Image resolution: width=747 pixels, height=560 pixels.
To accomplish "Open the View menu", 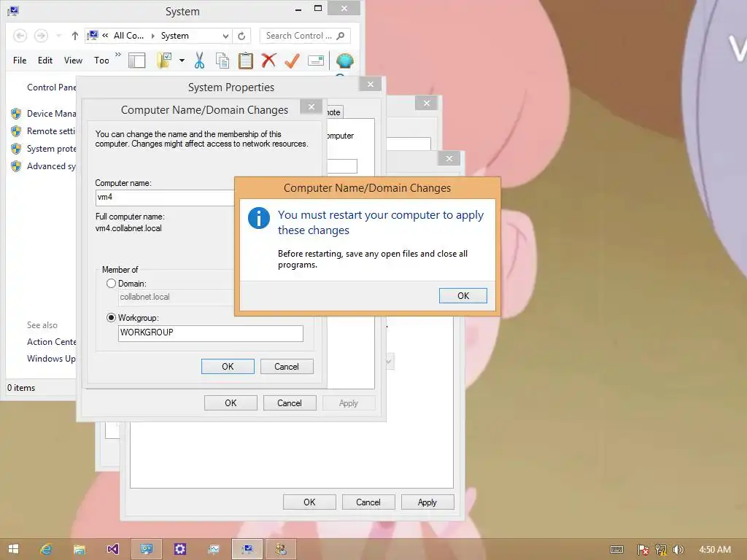I will pos(74,61).
